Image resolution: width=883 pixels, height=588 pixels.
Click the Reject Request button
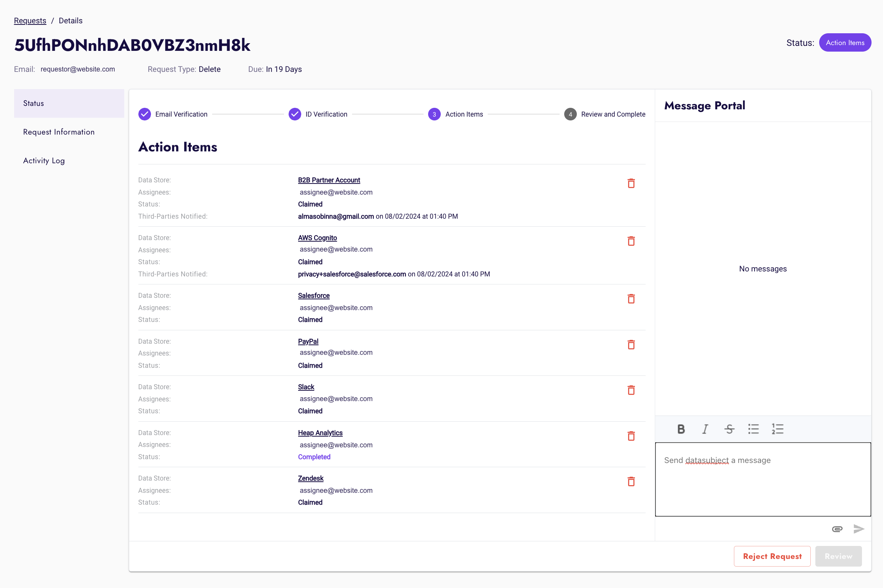(772, 556)
